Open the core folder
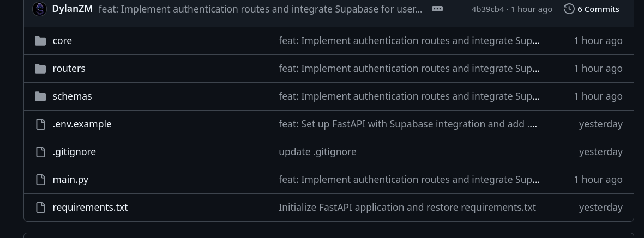Image resolution: width=644 pixels, height=238 pixels. [x=62, y=41]
